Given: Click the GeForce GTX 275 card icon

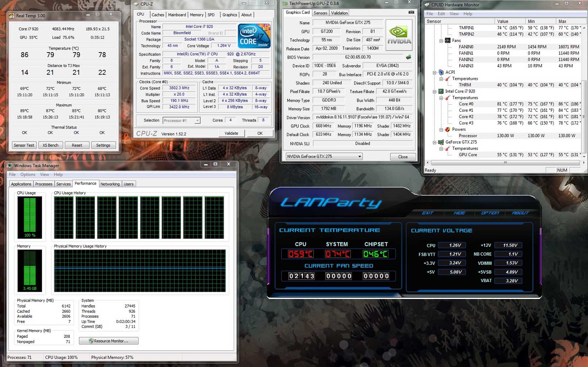Looking at the screenshot, I should [x=441, y=142].
